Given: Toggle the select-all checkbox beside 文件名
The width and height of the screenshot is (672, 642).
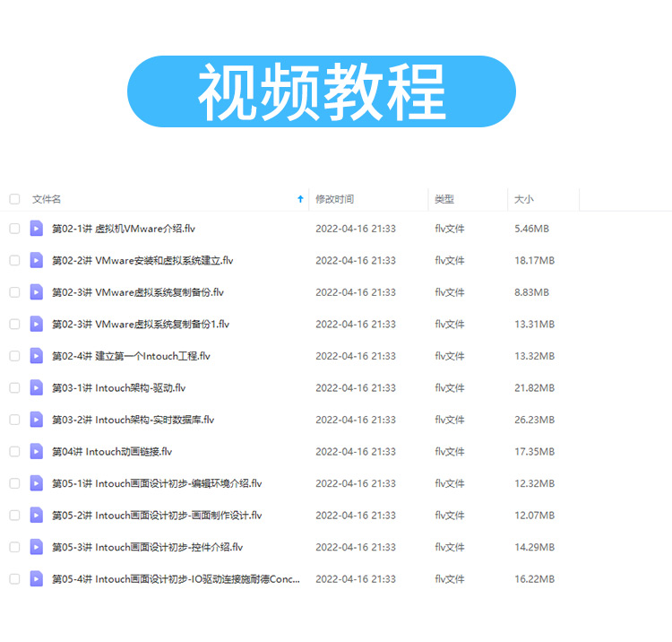Looking at the screenshot, I should click(14, 199).
